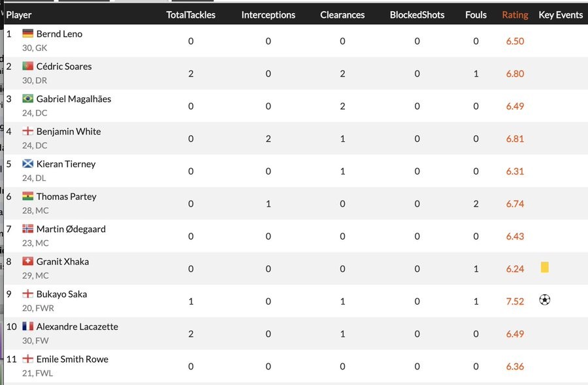The image size is (588, 385).
Task: Sort by the Rating column header
Action: 515,14
